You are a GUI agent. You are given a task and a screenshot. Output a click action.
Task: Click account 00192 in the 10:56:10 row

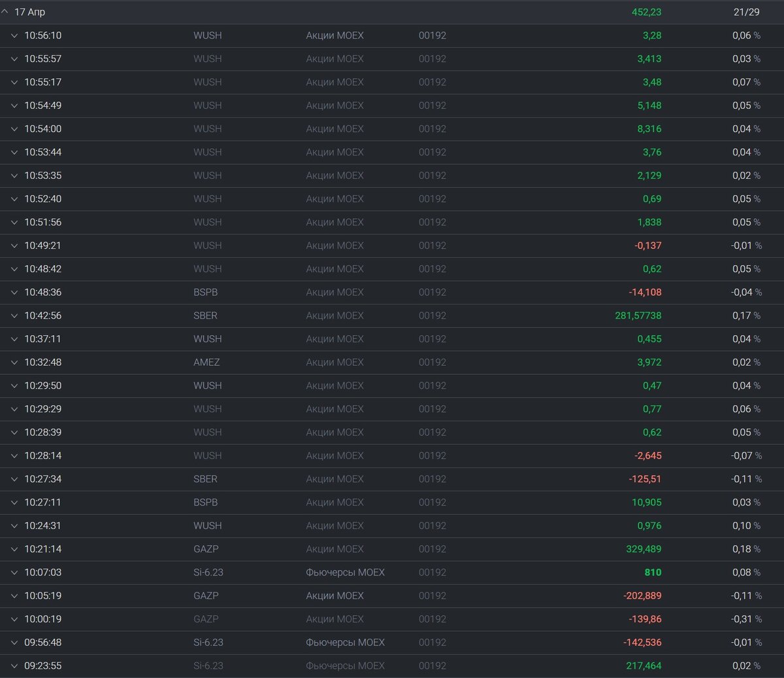433,35
